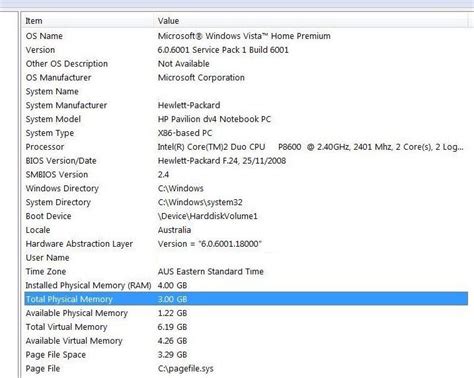The width and height of the screenshot is (474, 378).
Task: Click the 3.29 GB value
Action: [x=172, y=355]
